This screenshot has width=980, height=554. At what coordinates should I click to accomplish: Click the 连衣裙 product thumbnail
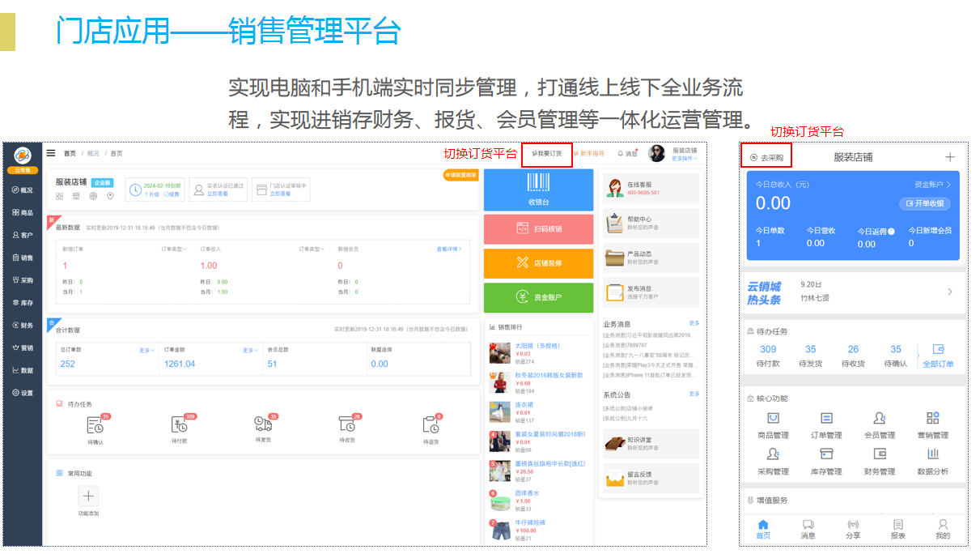500,413
